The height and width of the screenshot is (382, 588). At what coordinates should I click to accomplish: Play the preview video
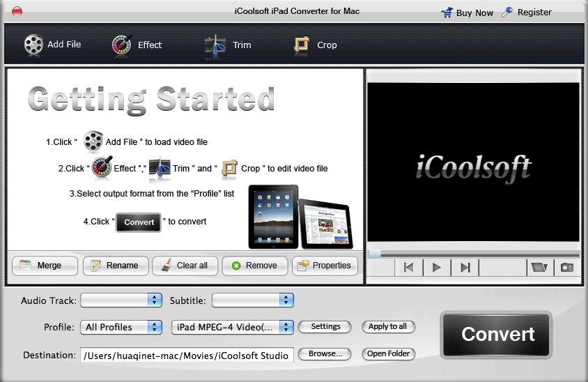[437, 268]
